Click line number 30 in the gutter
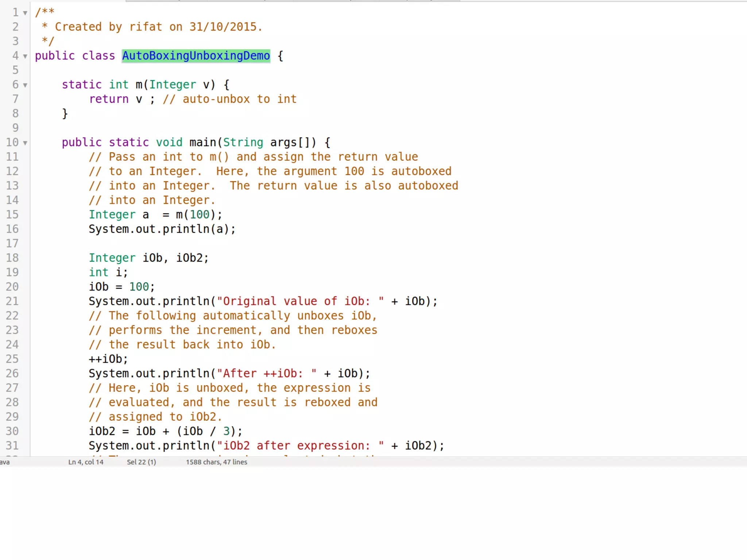This screenshot has width=747, height=560. (x=12, y=431)
